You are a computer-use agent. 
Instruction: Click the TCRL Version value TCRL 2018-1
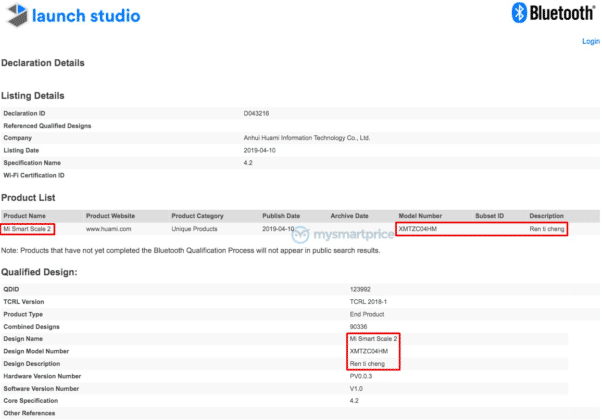[x=368, y=302]
